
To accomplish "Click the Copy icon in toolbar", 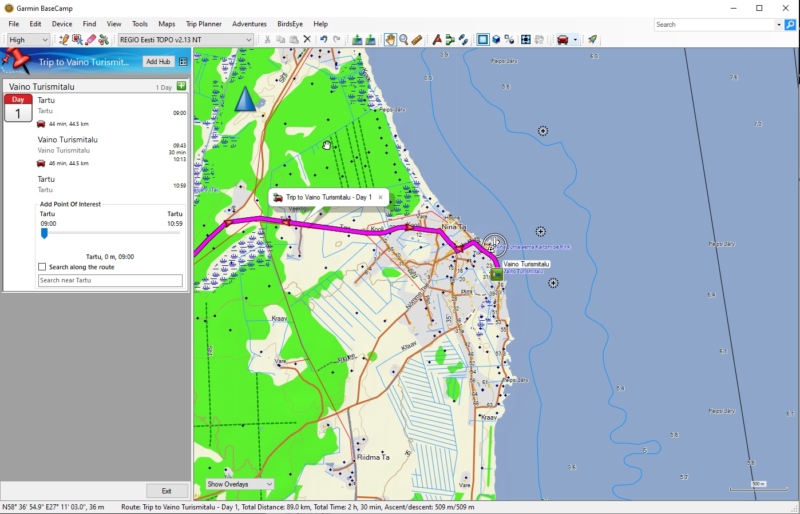I will pyautogui.click(x=280, y=40).
